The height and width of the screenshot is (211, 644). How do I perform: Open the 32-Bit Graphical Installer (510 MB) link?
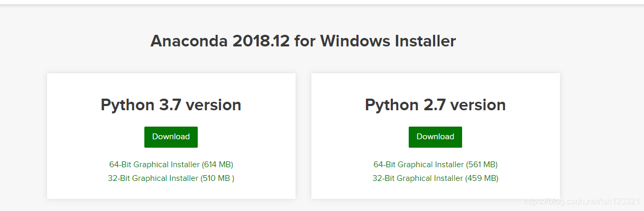pyautogui.click(x=171, y=178)
